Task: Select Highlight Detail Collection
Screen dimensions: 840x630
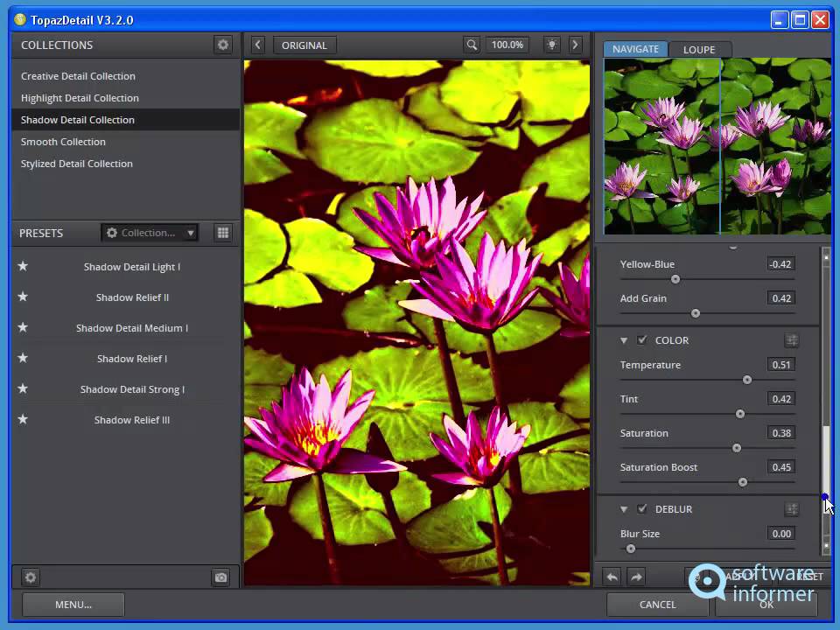Action: (x=125, y=98)
